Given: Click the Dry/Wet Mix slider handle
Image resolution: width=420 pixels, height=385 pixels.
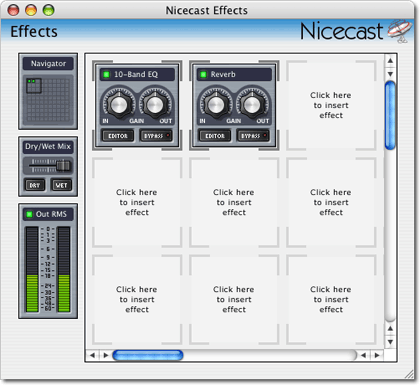Looking at the screenshot, I should (x=63, y=166).
